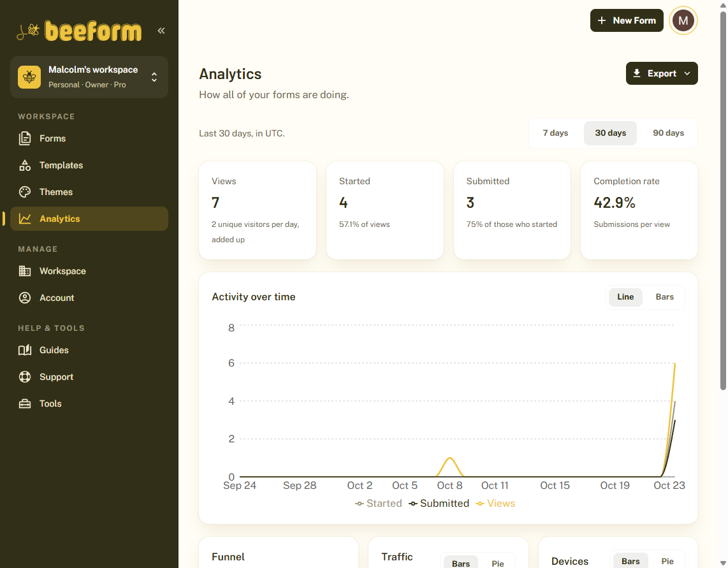Open Account settings
The image size is (728, 568).
89,298
